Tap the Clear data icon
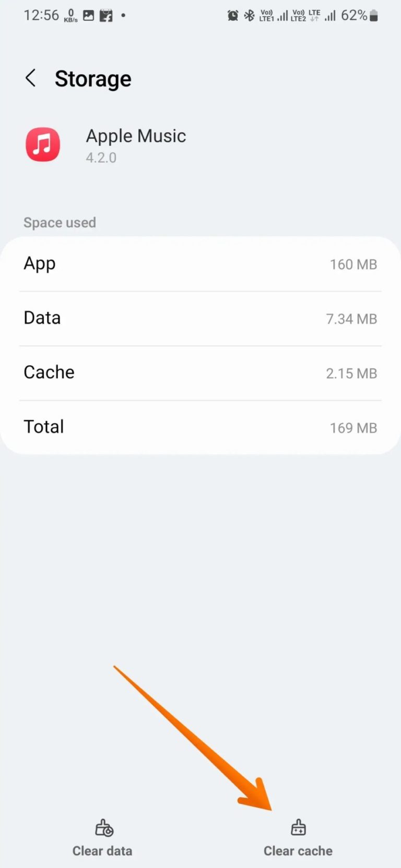The image size is (401, 868). click(104, 828)
